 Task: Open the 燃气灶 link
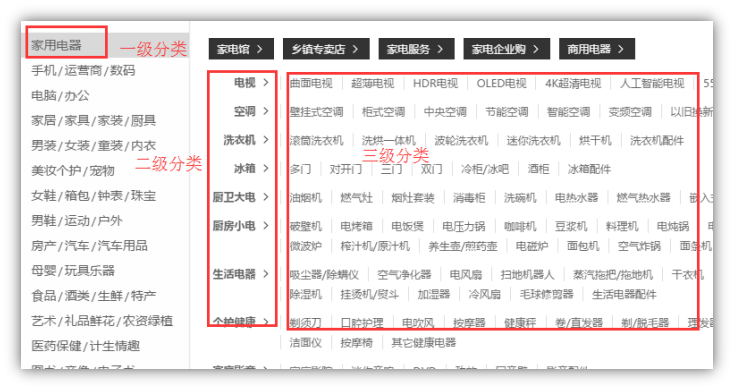356,198
